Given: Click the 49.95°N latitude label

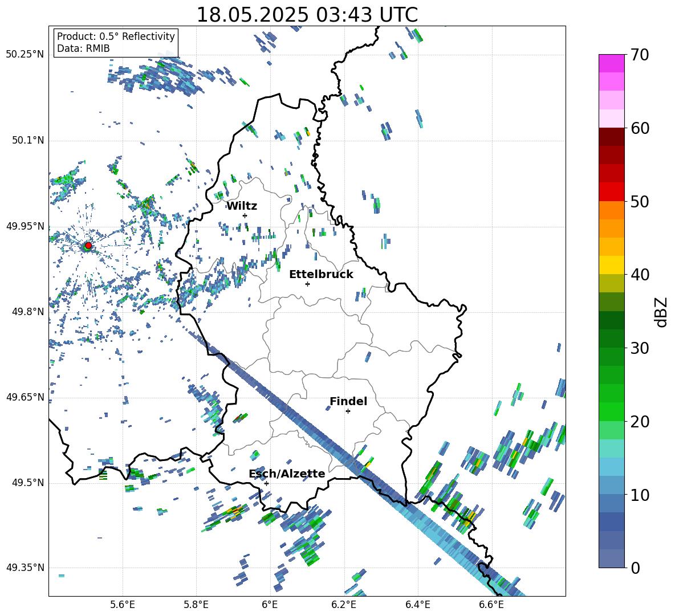Looking at the screenshot, I should 25,226.
